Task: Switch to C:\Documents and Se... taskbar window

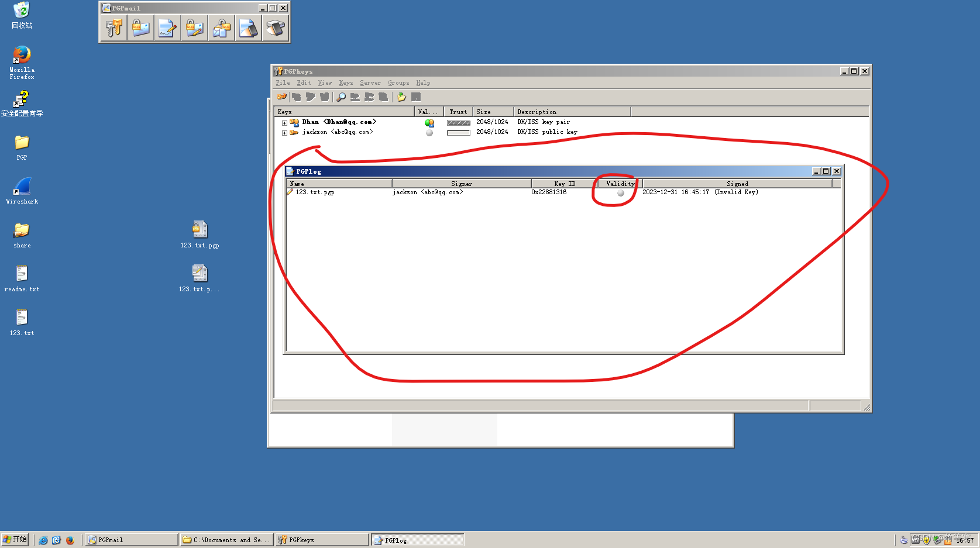Action: coord(226,540)
